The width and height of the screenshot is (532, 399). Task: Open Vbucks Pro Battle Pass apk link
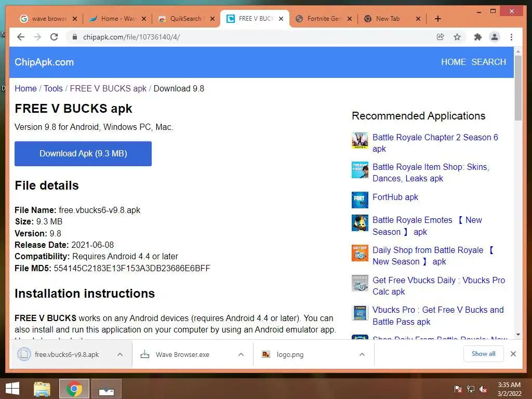point(438,315)
